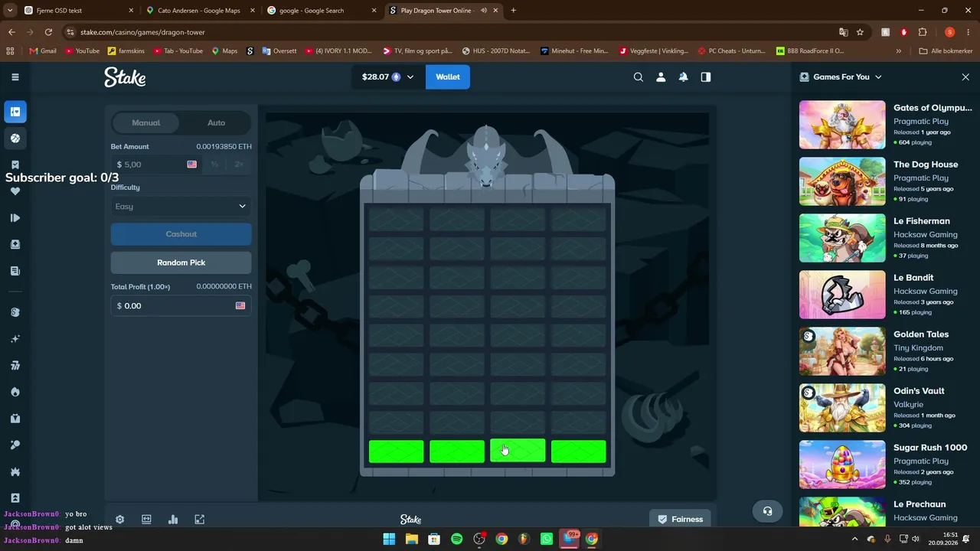Viewport: 980px width, 551px height.
Task: Reload the page
Action: pyautogui.click(x=48, y=32)
